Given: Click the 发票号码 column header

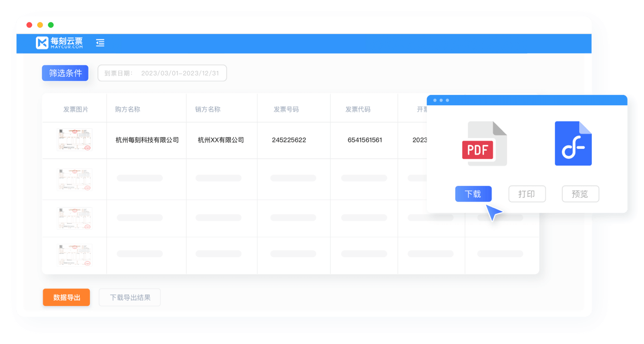Looking at the screenshot, I should point(286,109).
